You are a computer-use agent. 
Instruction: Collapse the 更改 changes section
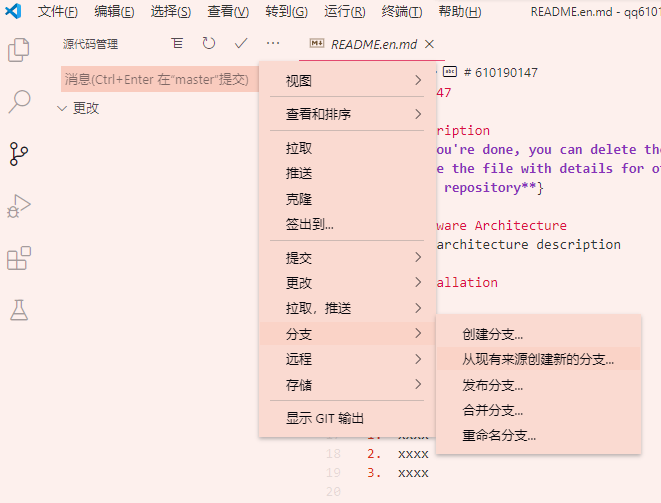[x=62, y=108]
